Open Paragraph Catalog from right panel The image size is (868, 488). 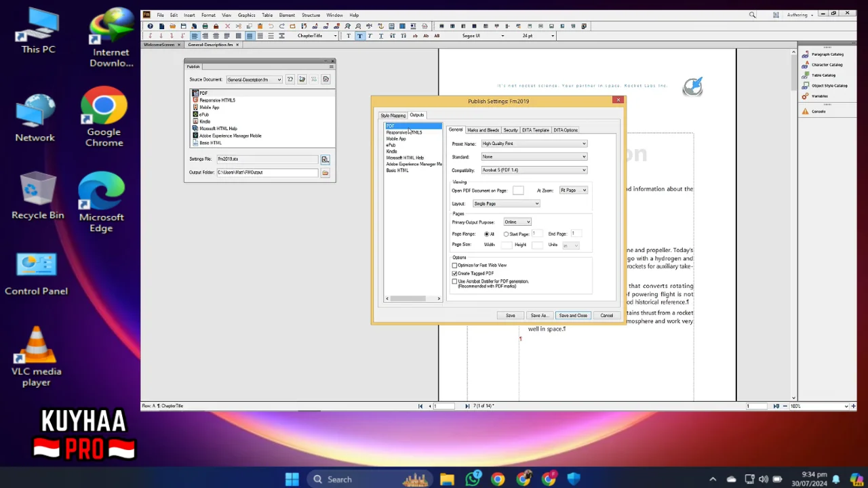(x=823, y=54)
